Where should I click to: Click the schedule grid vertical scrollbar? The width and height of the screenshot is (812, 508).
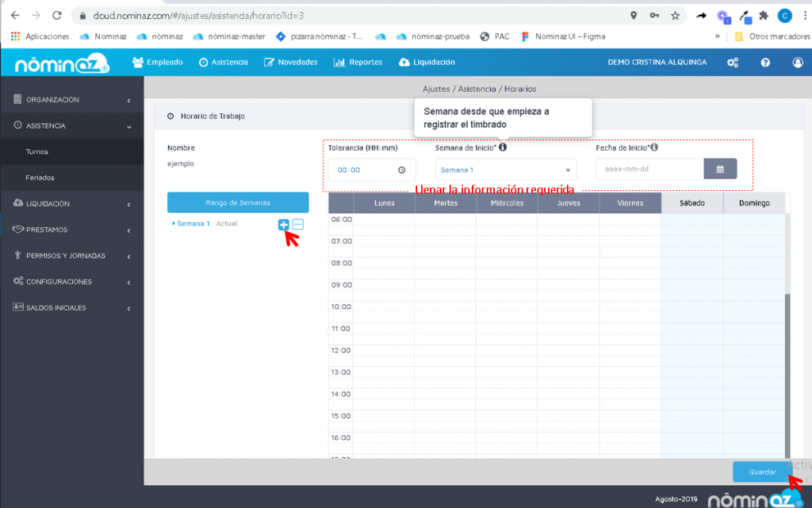787,375
